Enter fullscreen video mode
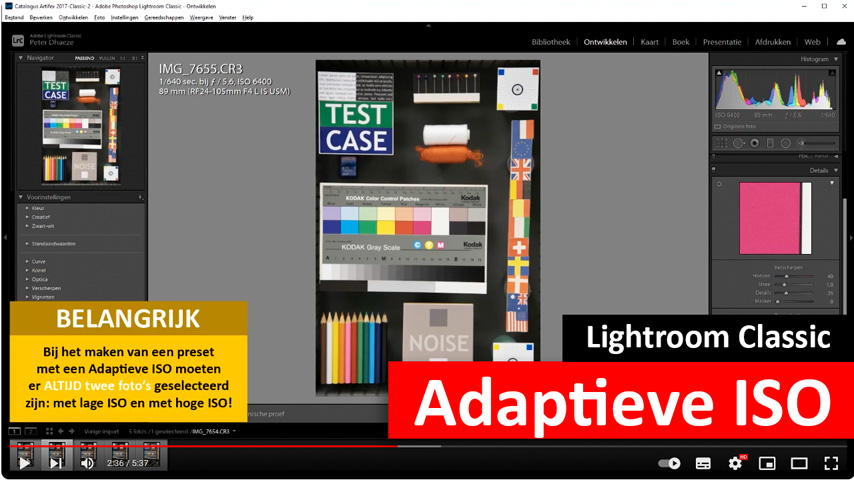Image resolution: width=854 pixels, height=480 pixels. (831, 463)
